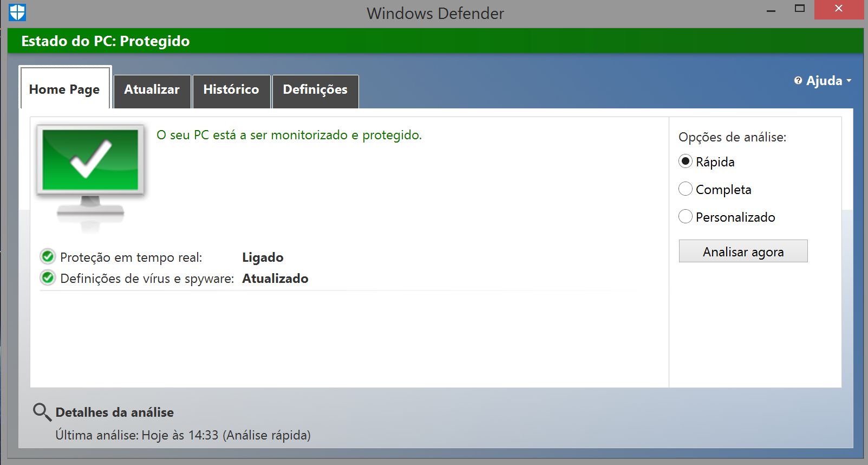The width and height of the screenshot is (868, 465).
Task: Expand the Ajuda dropdown arrow
Action: click(x=849, y=81)
